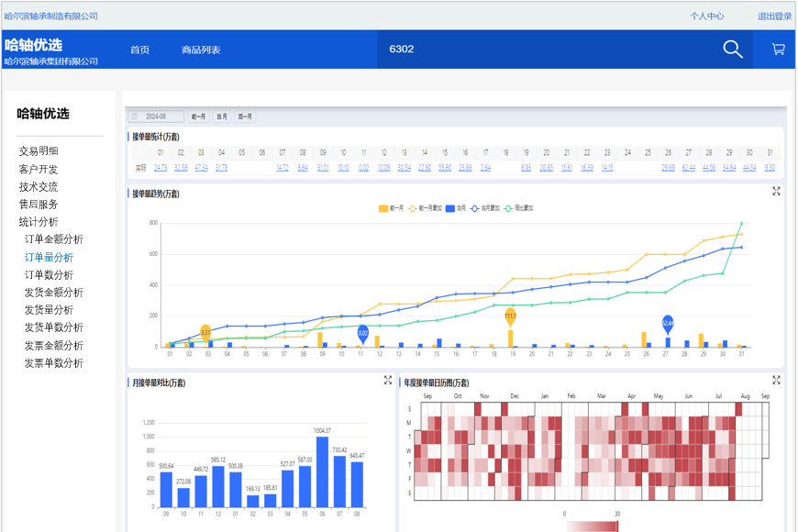Click the 前一月 previous month button
798x532 pixels.
[198, 116]
